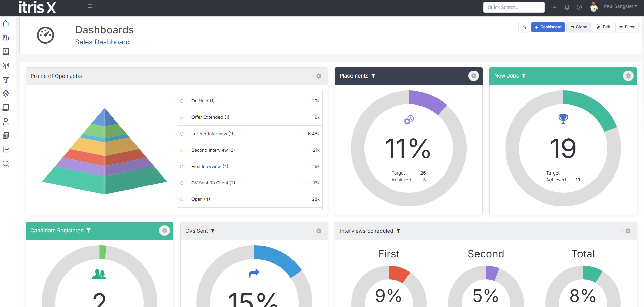Viewport: 644px width, 307px height.
Task: Focus the Quick Search field
Action: point(514,7)
